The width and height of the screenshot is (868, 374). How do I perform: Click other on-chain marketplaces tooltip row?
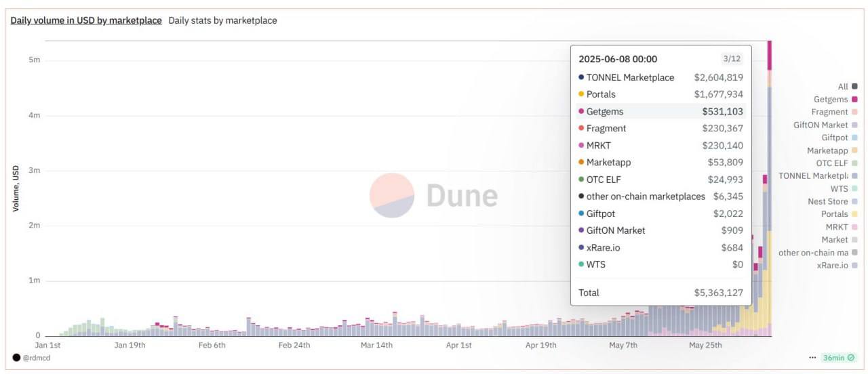pyautogui.click(x=660, y=196)
